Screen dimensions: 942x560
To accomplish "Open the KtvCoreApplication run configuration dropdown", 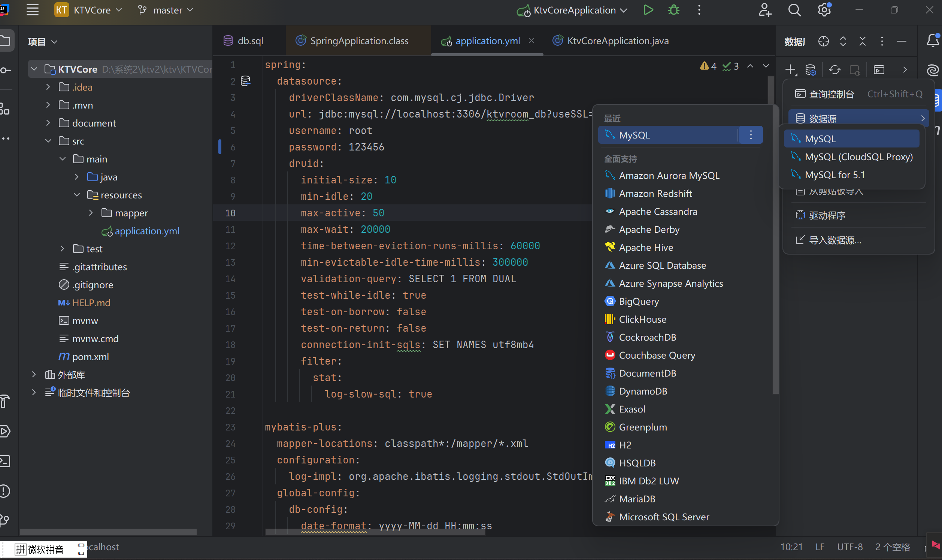I will (x=574, y=10).
